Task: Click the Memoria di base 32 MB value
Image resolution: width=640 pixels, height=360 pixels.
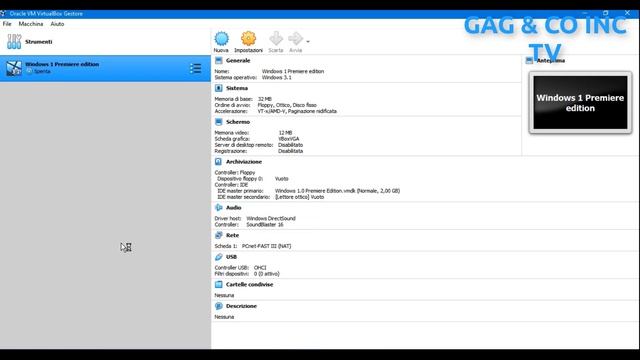Action: [265, 99]
